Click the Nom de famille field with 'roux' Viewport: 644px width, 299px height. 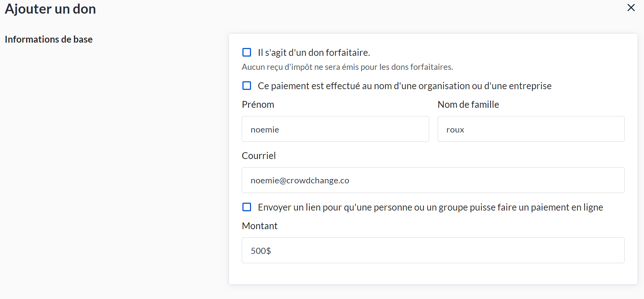tap(531, 129)
